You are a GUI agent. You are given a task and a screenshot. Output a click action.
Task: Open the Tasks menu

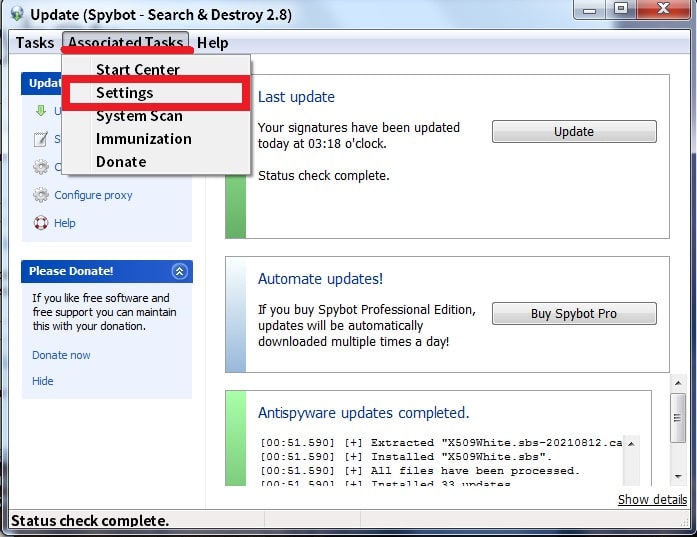35,43
